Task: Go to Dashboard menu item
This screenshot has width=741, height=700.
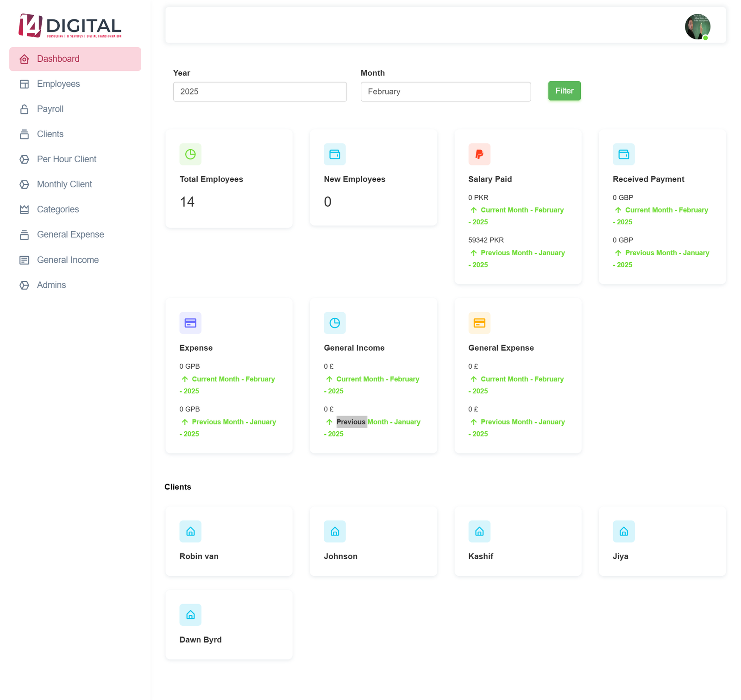Action: coord(75,59)
